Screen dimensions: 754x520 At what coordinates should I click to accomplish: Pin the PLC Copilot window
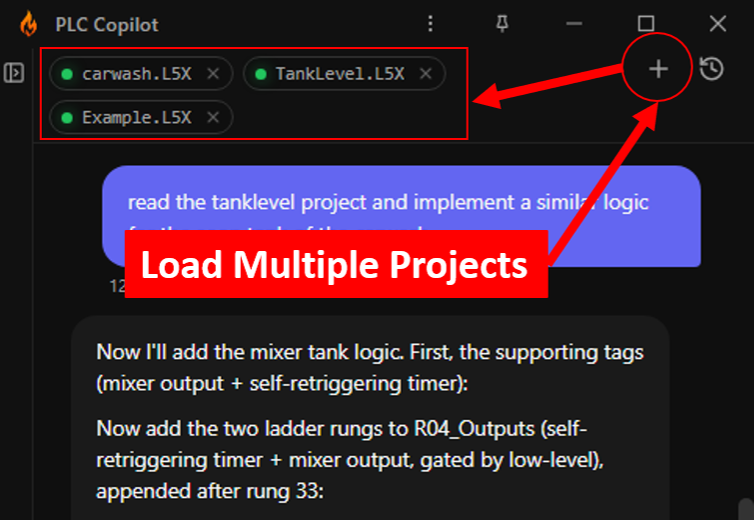click(x=502, y=23)
